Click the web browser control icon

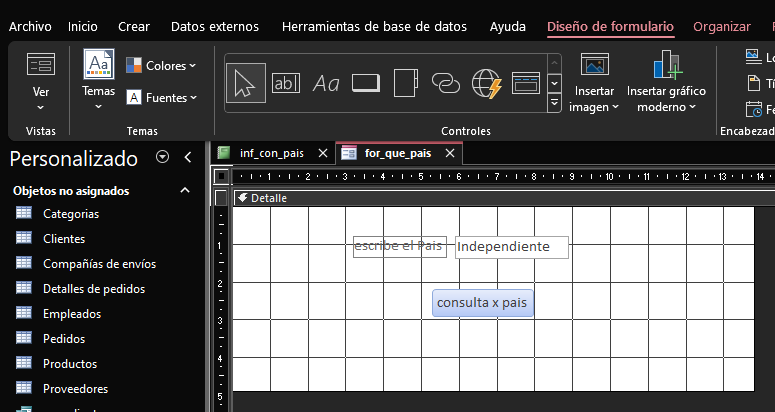[x=487, y=83]
